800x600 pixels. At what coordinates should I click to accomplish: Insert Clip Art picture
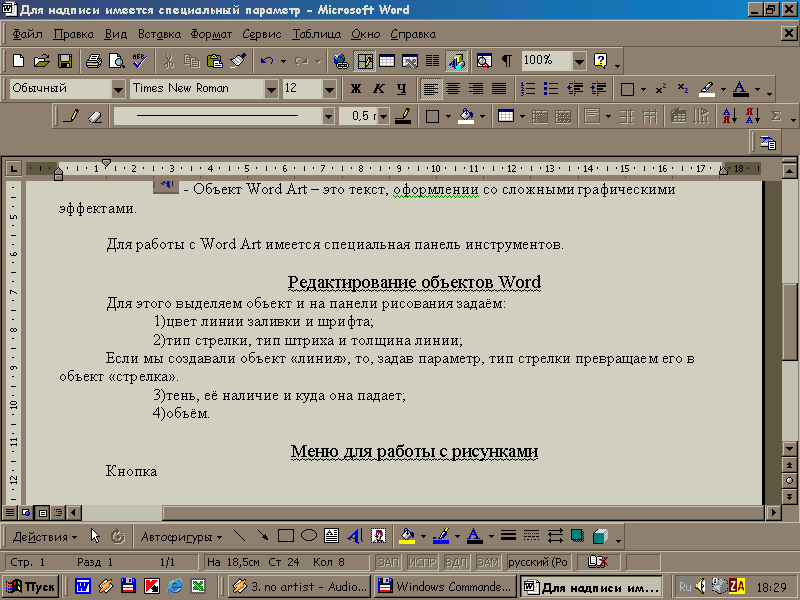pos(378,536)
